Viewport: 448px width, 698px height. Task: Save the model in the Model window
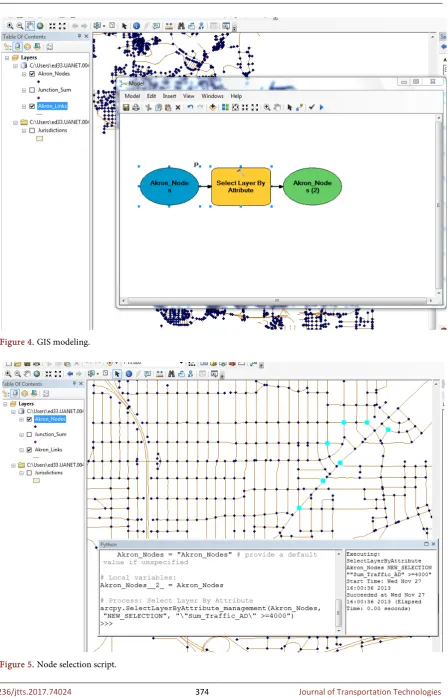[126, 107]
